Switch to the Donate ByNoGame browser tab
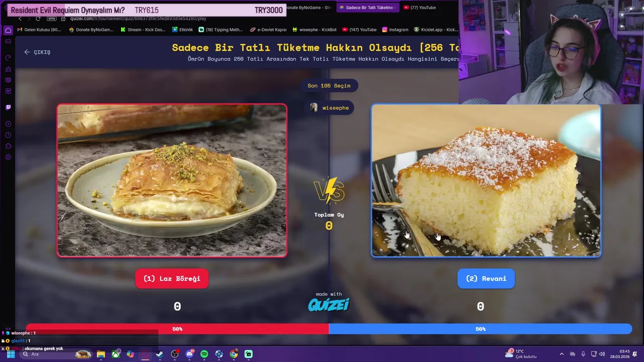The height and width of the screenshot is (362, 644). click(x=310, y=8)
